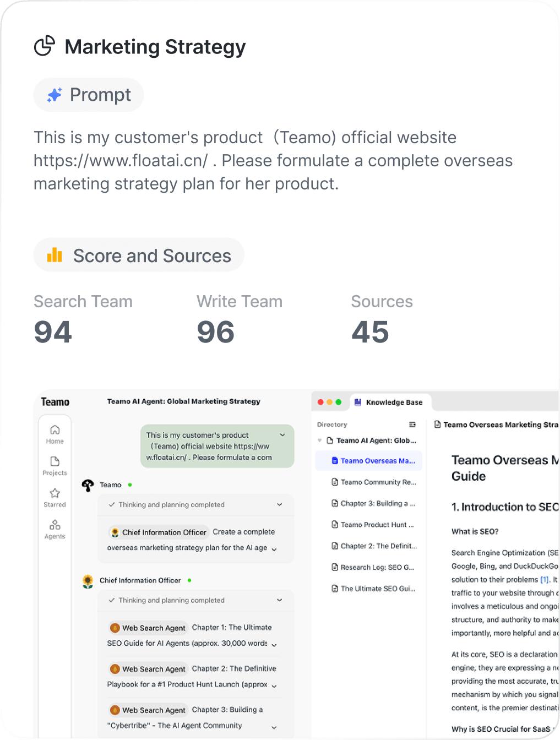Viewport: 560px width, 740px height.
Task: Click the Sources count 45
Action: (x=370, y=332)
